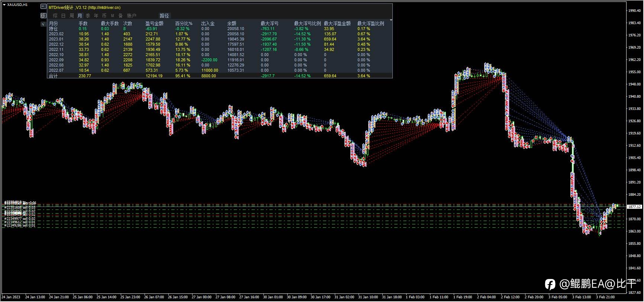Click the 月份 column header
Screen dimensions: 644x302
pos(54,23)
